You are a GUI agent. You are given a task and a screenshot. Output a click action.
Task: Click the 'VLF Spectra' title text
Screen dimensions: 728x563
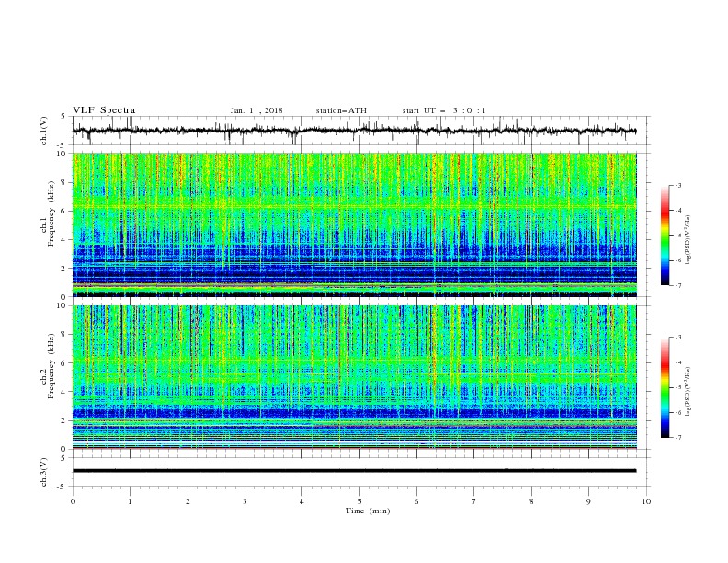click(x=104, y=110)
